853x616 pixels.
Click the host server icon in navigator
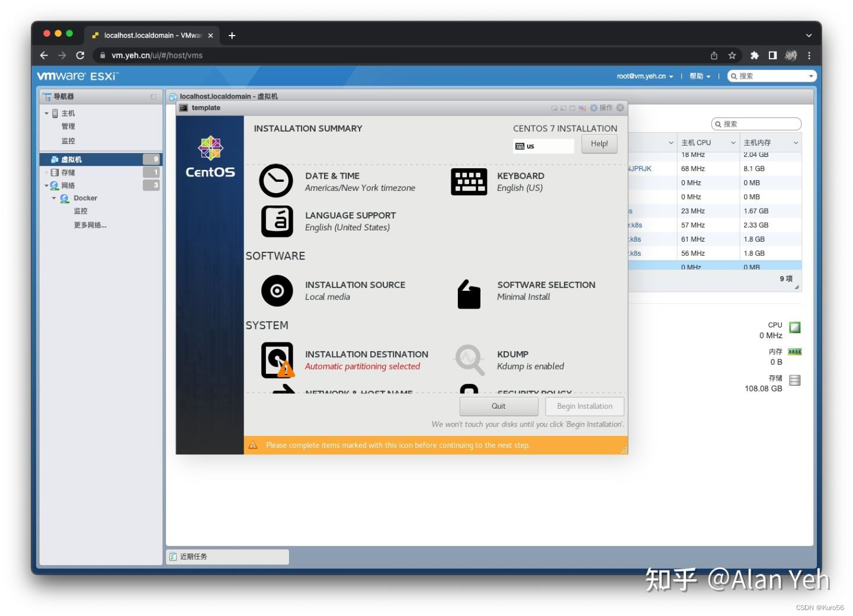point(55,113)
